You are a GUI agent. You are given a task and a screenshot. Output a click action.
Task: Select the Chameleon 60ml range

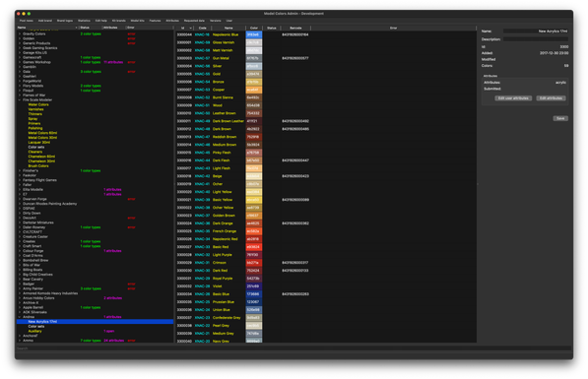pos(41,157)
